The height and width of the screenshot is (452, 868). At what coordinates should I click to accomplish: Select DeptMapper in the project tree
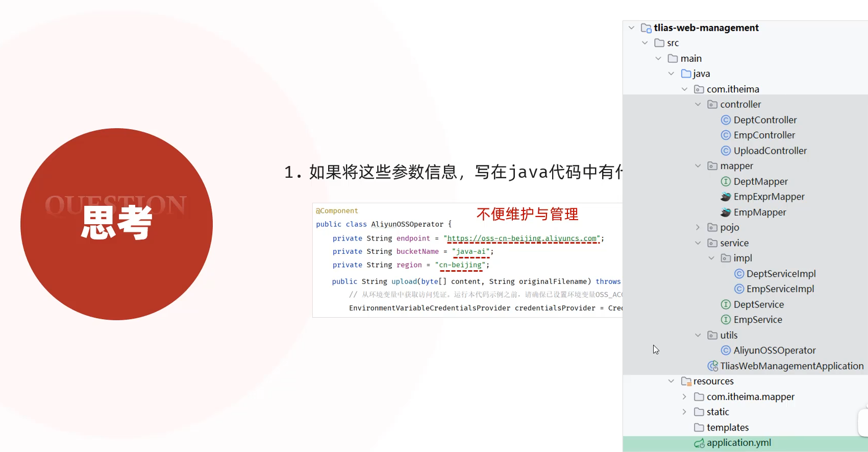[x=761, y=182]
